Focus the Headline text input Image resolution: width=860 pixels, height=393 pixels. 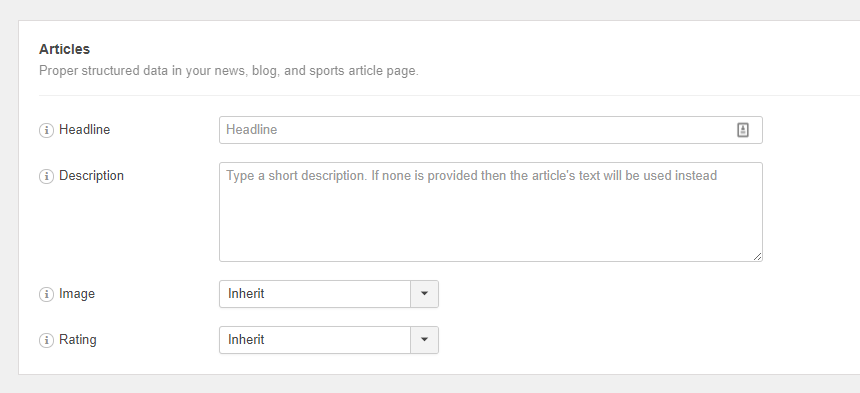(491, 130)
